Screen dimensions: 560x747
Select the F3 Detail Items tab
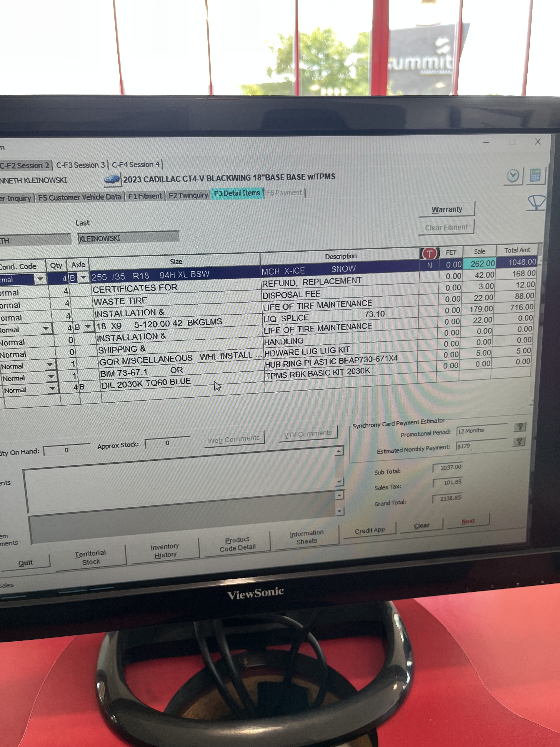[237, 193]
